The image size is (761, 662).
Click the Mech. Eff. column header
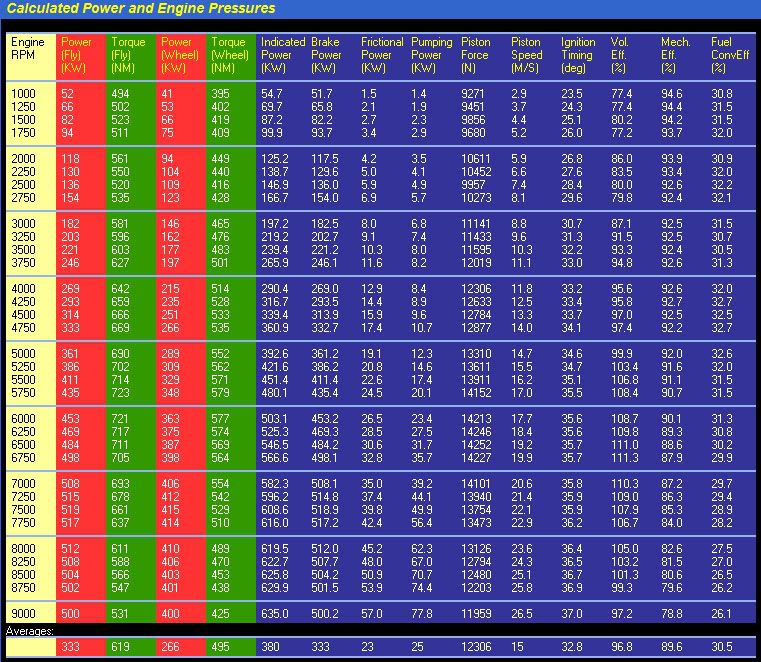675,55
